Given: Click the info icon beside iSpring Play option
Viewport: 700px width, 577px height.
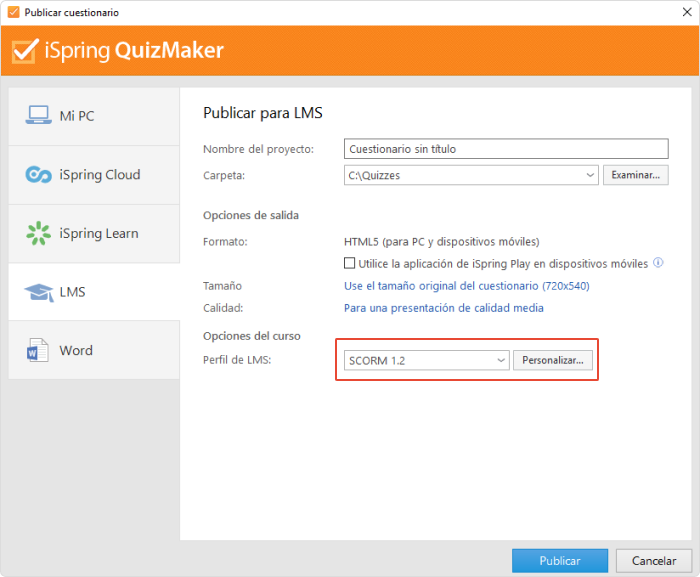Looking at the screenshot, I should (x=658, y=263).
